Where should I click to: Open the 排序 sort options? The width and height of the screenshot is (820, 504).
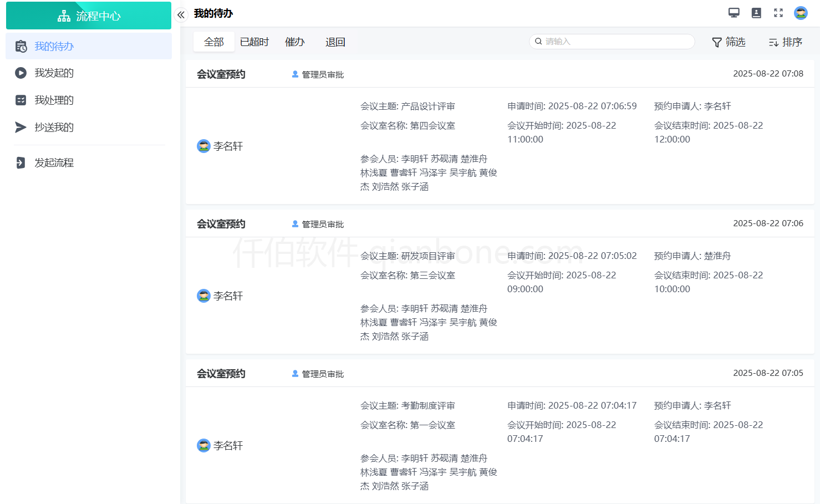click(x=785, y=42)
